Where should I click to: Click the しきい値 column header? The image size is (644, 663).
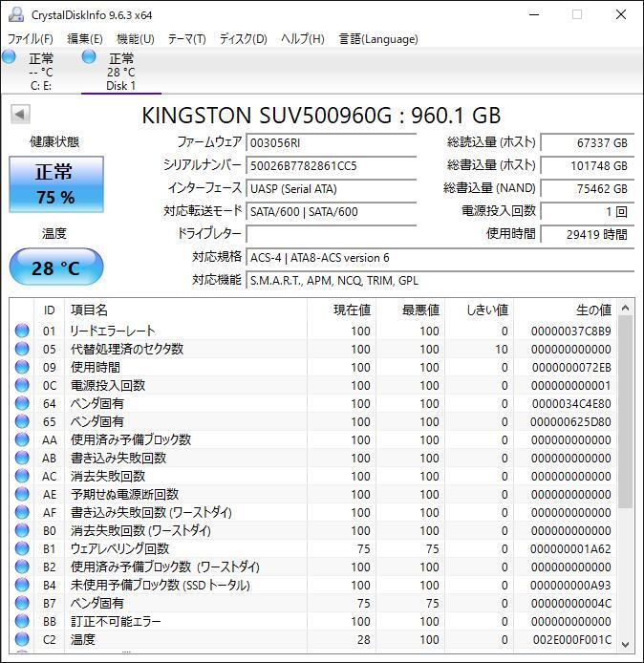tap(479, 310)
